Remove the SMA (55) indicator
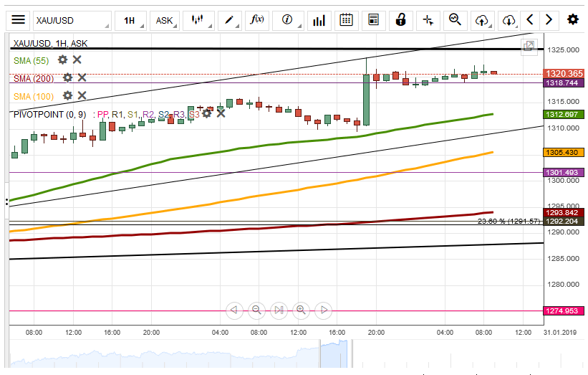Viewport: 588px width, 375px height. tap(77, 60)
